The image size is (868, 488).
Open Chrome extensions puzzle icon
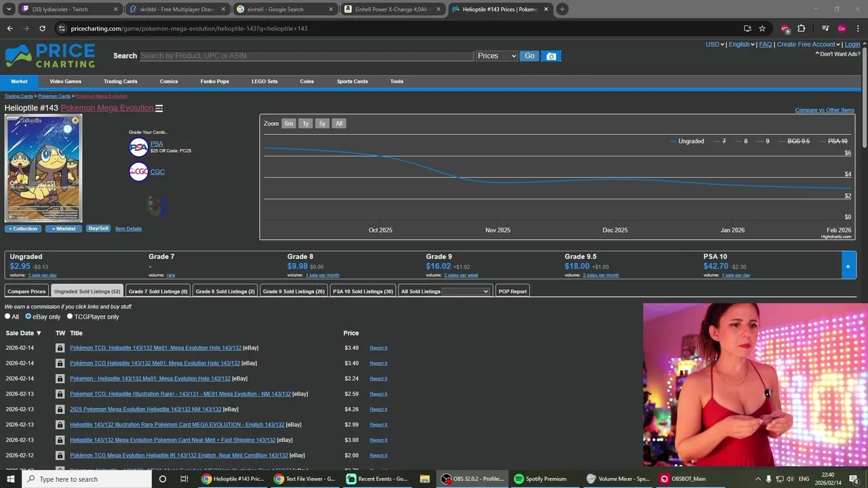tap(801, 28)
